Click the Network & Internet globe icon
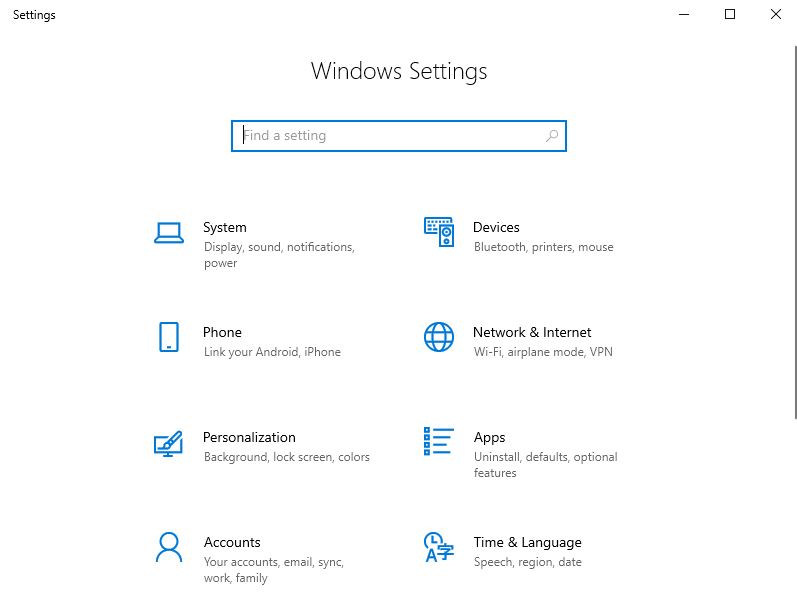 click(439, 337)
